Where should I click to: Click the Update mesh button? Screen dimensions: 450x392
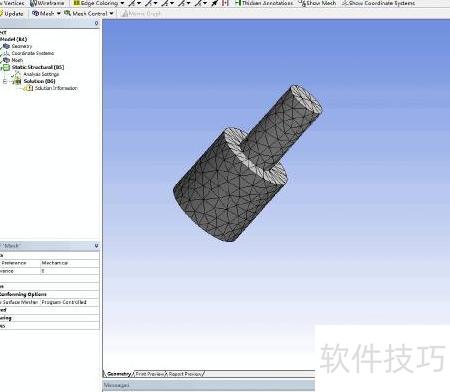12,14
